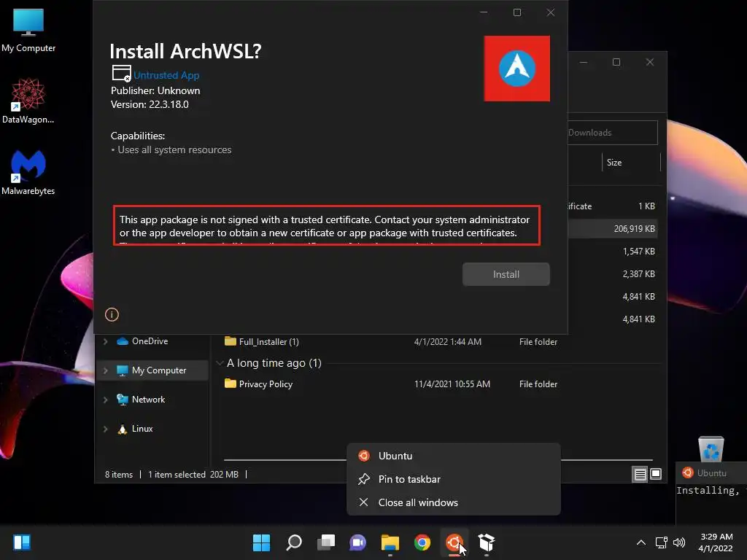Open the Recycle Bin icon

[x=711, y=448]
